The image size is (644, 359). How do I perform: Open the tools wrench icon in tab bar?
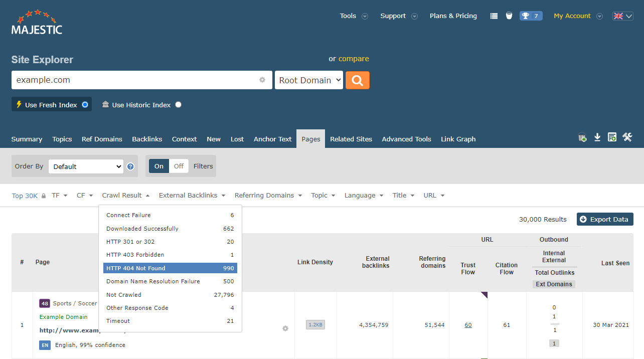tap(627, 137)
